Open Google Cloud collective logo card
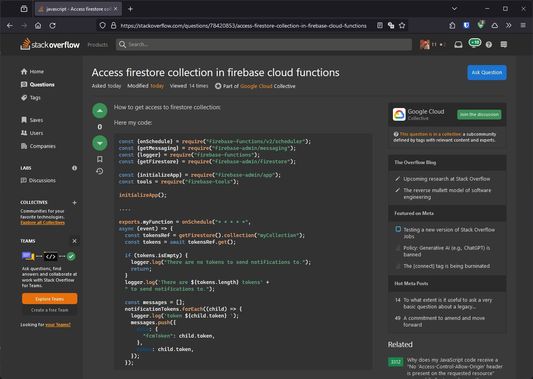533x379 pixels. pyautogui.click(x=399, y=115)
